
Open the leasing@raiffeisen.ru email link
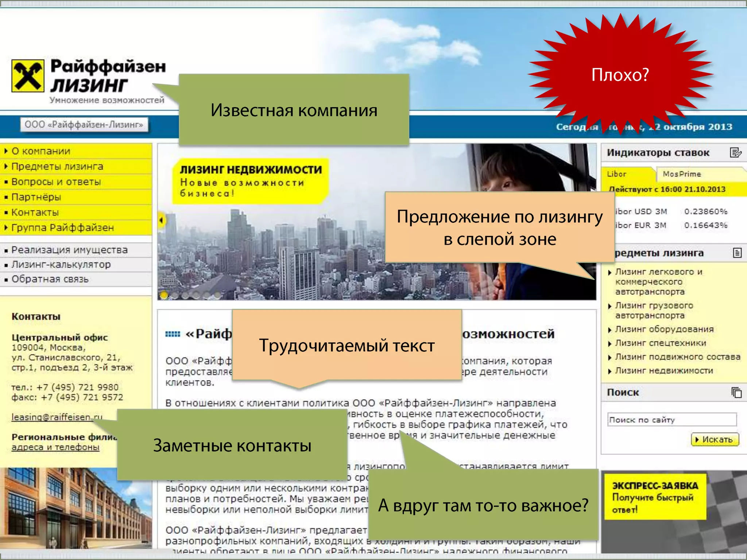coord(51,417)
